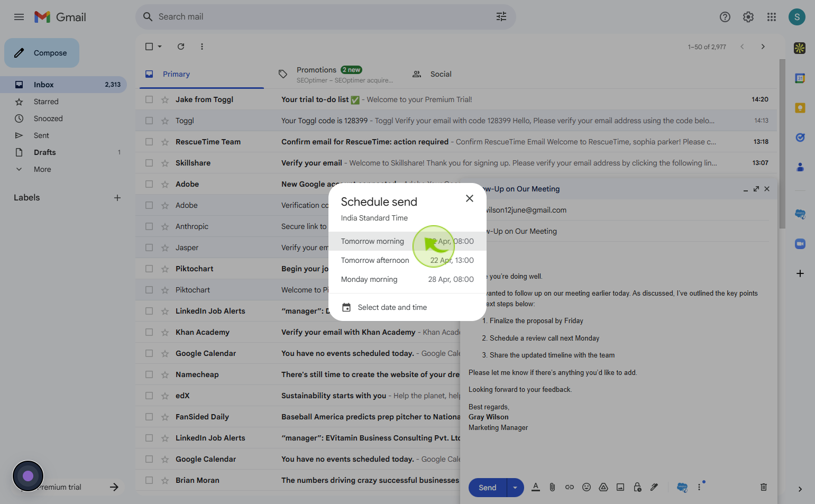The height and width of the screenshot is (504, 815).
Task: Tick checkbox for Skillshare email
Action: (149, 163)
